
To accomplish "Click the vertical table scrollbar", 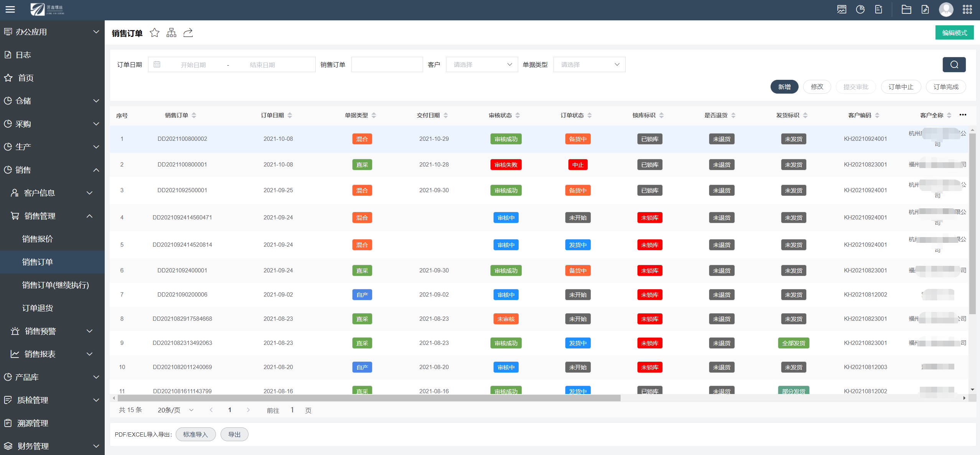I will pos(972,224).
